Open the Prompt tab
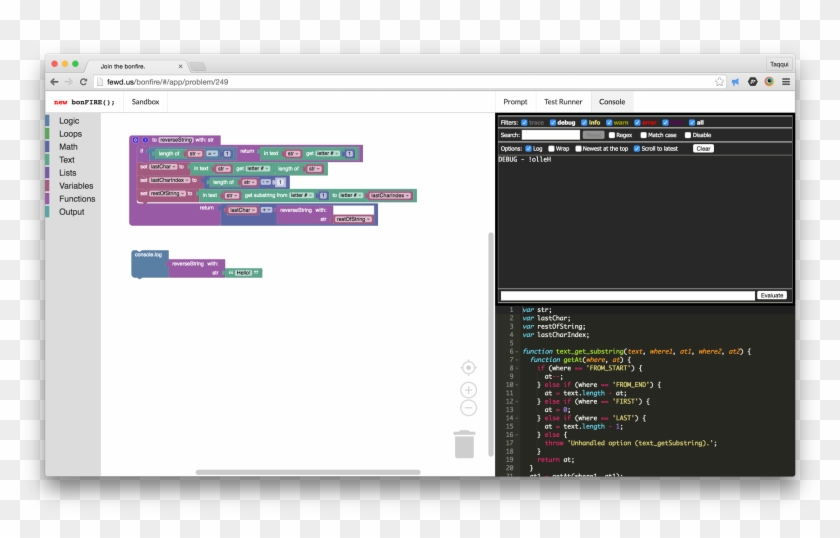 coord(515,102)
